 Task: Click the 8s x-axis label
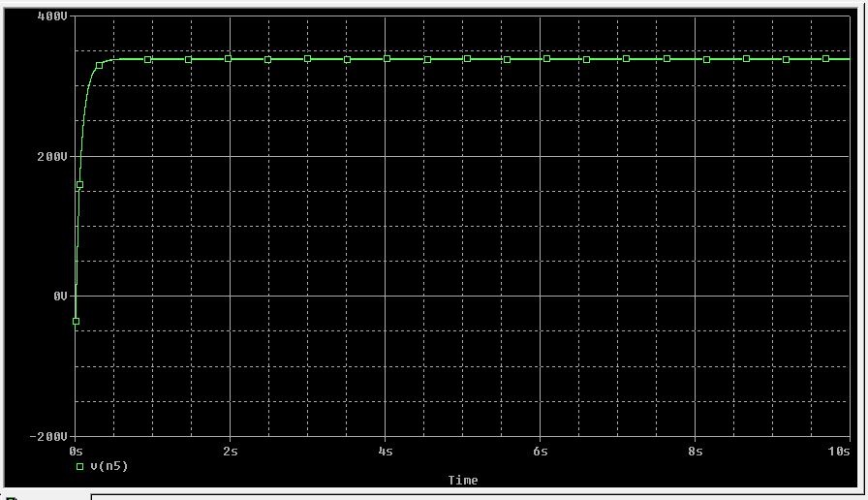click(696, 452)
